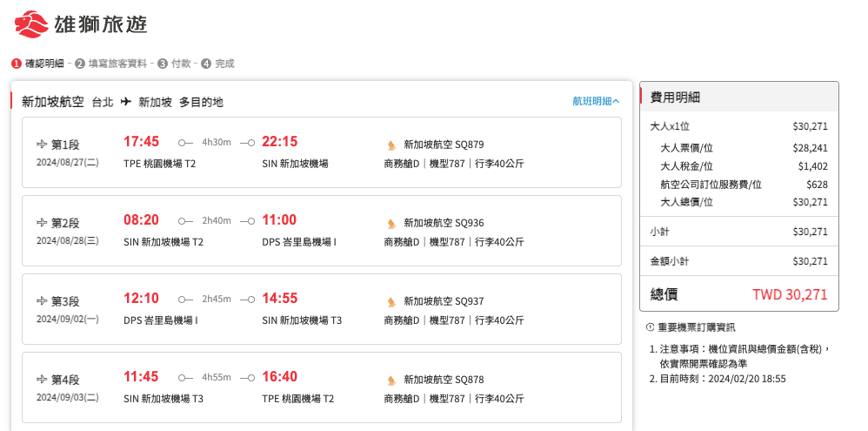Viewport: 868px width, 431px height.
Task: Click the 2h40m flight duration
Action: click(216, 220)
